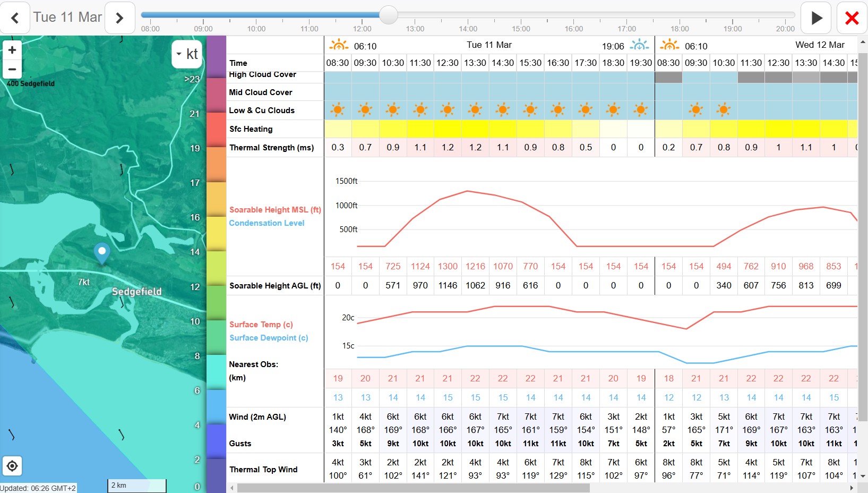Click the sunset icon at 19:06
This screenshot has width=868, height=493.
click(x=639, y=45)
